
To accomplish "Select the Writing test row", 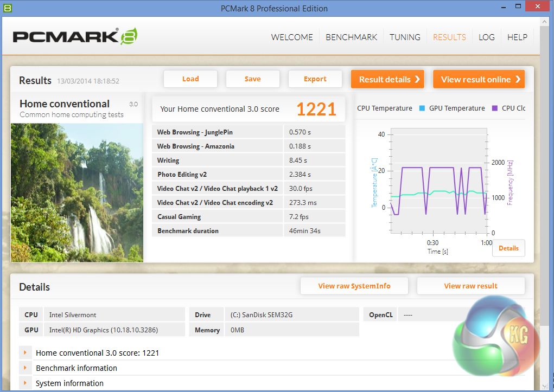I will click(249, 160).
